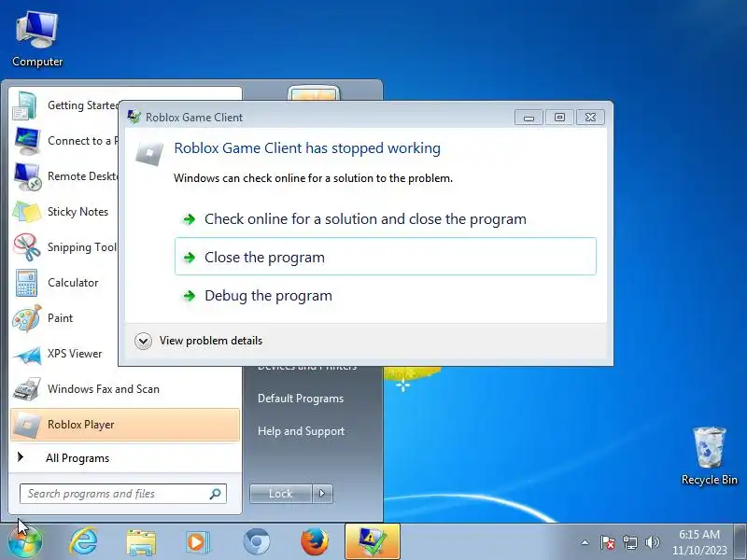Image resolution: width=747 pixels, height=560 pixels.
Task: Open the XPS Viewer icon
Action: (x=27, y=354)
